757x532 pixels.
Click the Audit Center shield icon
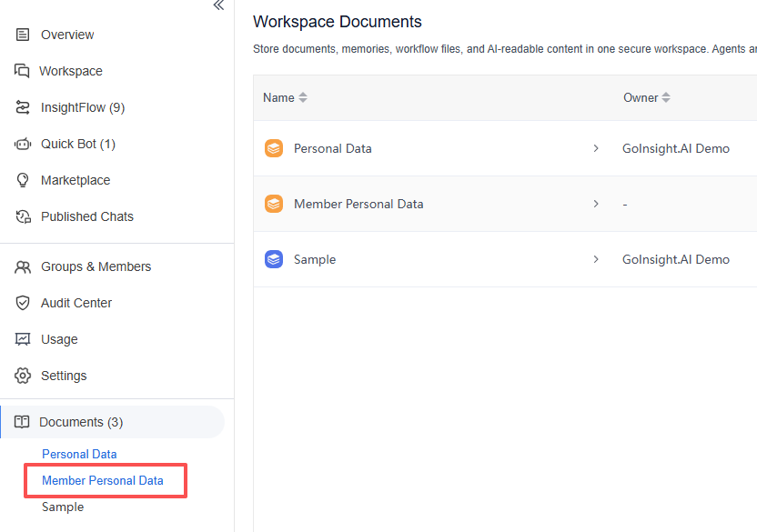click(x=23, y=303)
